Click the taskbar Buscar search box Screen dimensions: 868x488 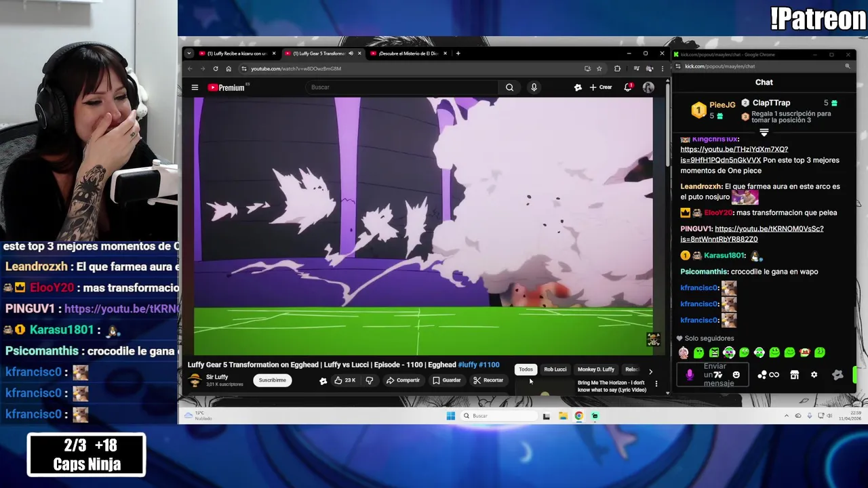[499, 415]
